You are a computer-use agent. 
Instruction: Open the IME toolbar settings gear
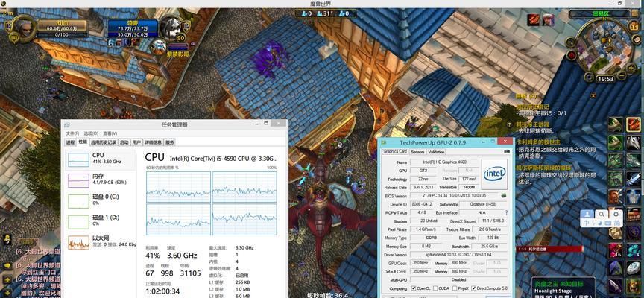(616, 214)
